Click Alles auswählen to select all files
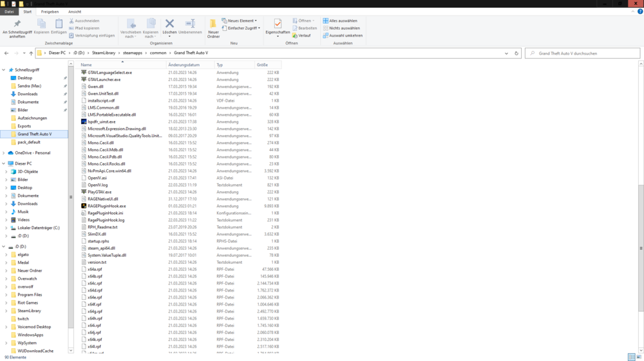 tap(343, 21)
